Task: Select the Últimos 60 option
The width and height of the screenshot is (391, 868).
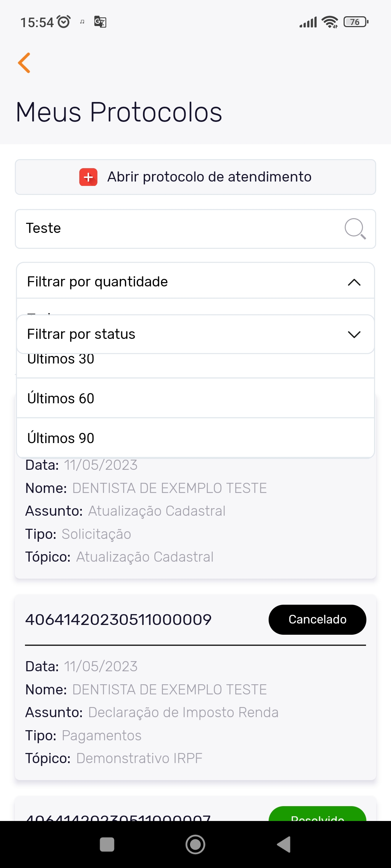Action: pos(195,398)
